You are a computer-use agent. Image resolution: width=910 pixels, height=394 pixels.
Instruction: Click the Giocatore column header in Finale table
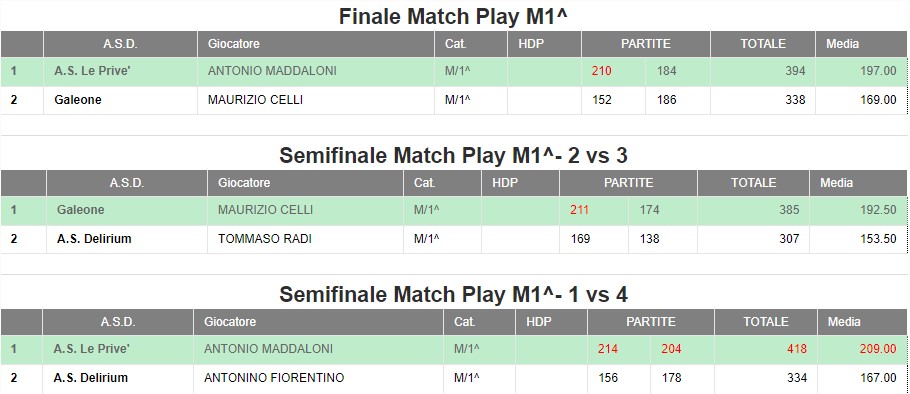point(234,44)
